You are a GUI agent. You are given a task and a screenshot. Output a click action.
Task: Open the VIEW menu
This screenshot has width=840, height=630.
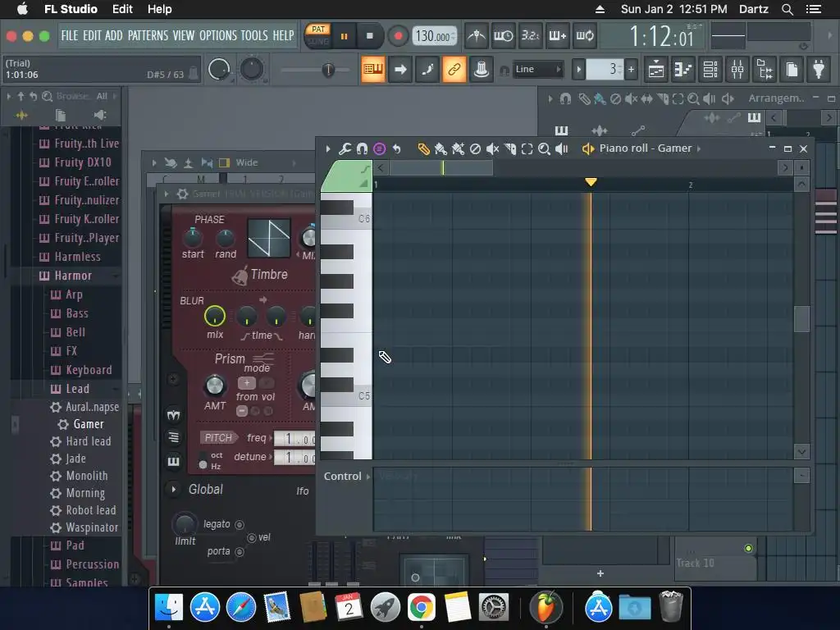point(183,36)
